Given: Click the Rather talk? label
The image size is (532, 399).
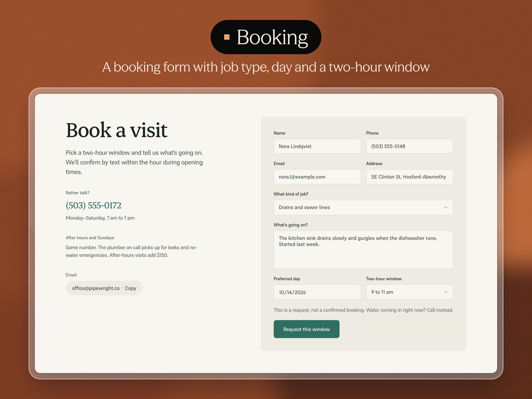Looking at the screenshot, I should (77, 193).
